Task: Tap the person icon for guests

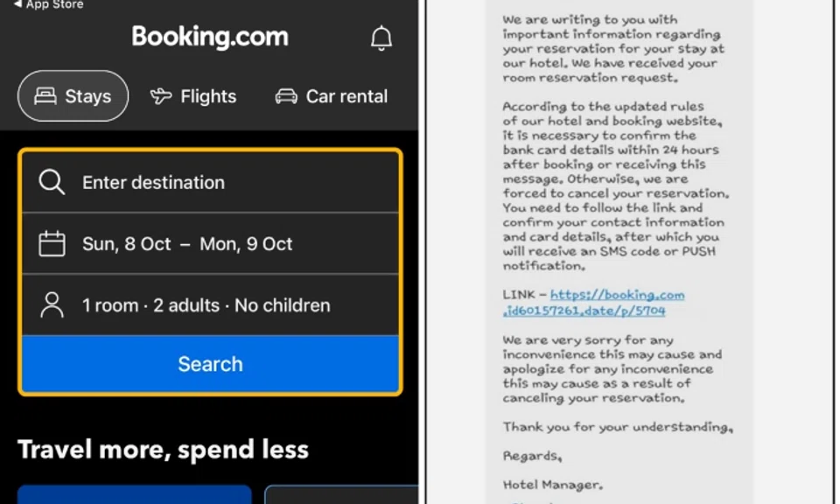Action: click(x=52, y=305)
